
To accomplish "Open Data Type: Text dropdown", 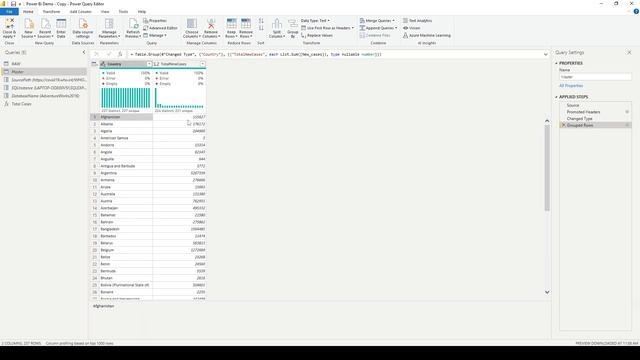I will (x=315, y=20).
